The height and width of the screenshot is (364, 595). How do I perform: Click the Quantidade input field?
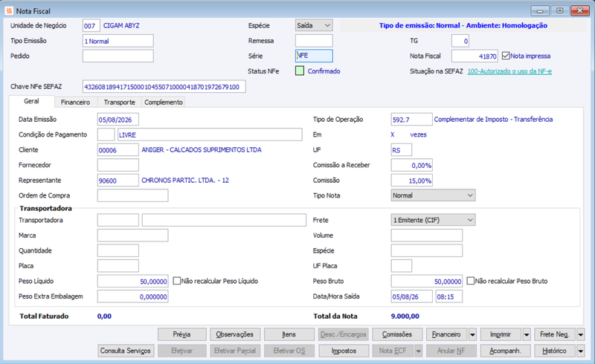coord(118,250)
